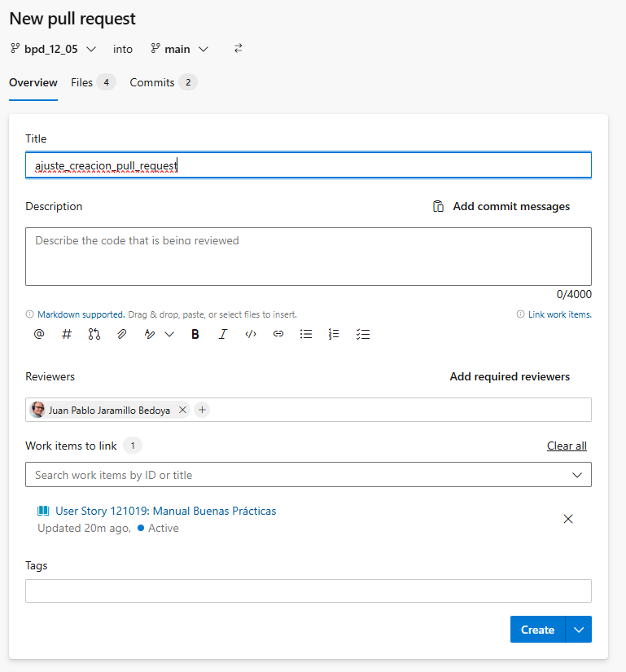626x672 pixels.
Task: Insert work item reference with hash icon
Action: (x=67, y=334)
